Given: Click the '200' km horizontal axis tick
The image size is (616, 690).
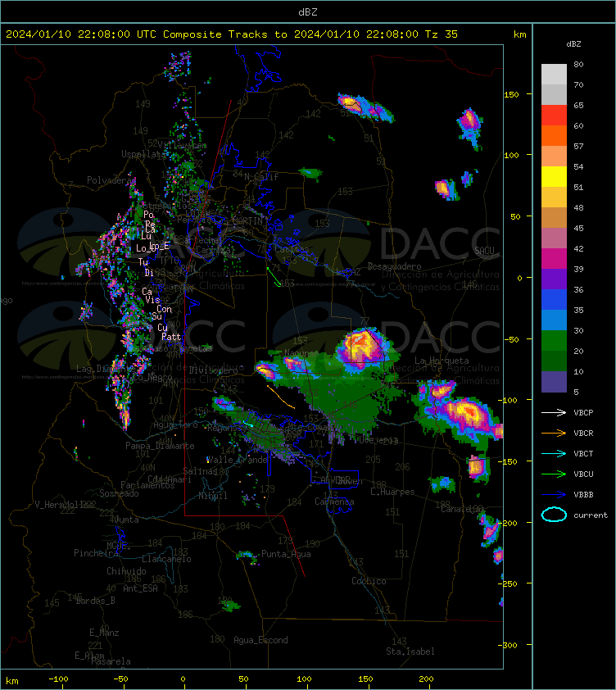Looking at the screenshot, I should 426,679.
